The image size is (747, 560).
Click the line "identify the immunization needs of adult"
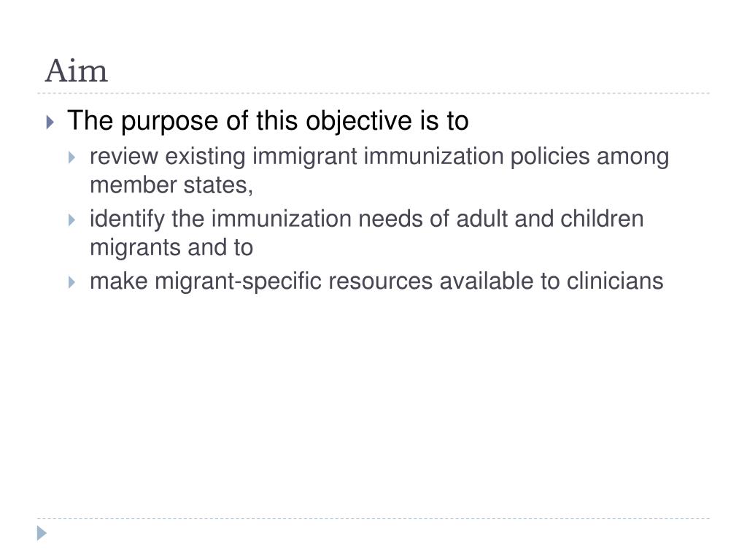point(367,219)
